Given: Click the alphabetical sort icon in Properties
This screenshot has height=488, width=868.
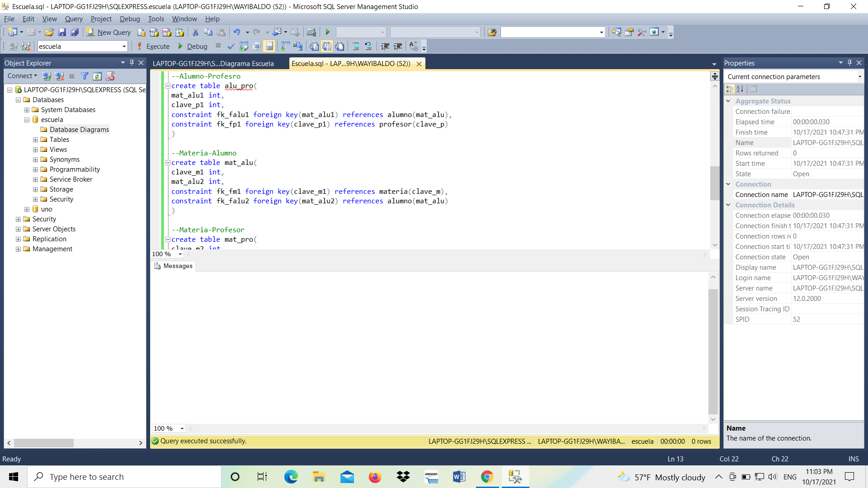Looking at the screenshot, I should (x=740, y=89).
